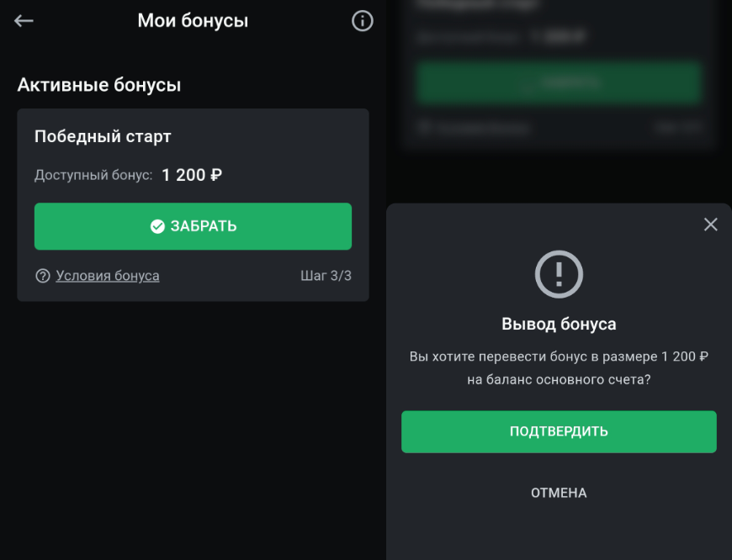
Task: Go back using the arrow icon
Action: tap(24, 21)
